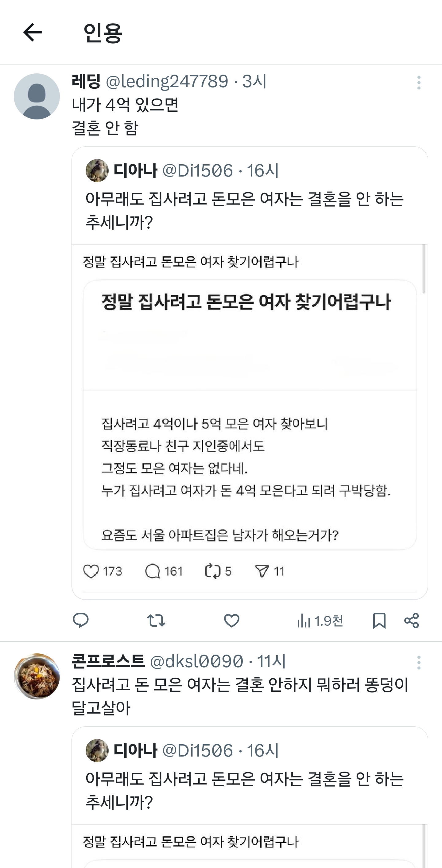Like 레딩's post with the heart
This screenshot has height=868, width=442.
pyautogui.click(x=231, y=620)
